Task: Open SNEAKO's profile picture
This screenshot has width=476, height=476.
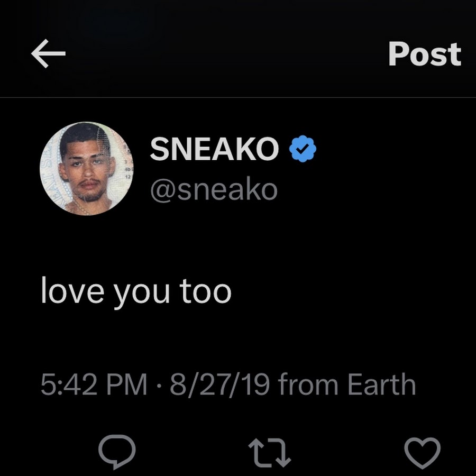Action: (86, 169)
